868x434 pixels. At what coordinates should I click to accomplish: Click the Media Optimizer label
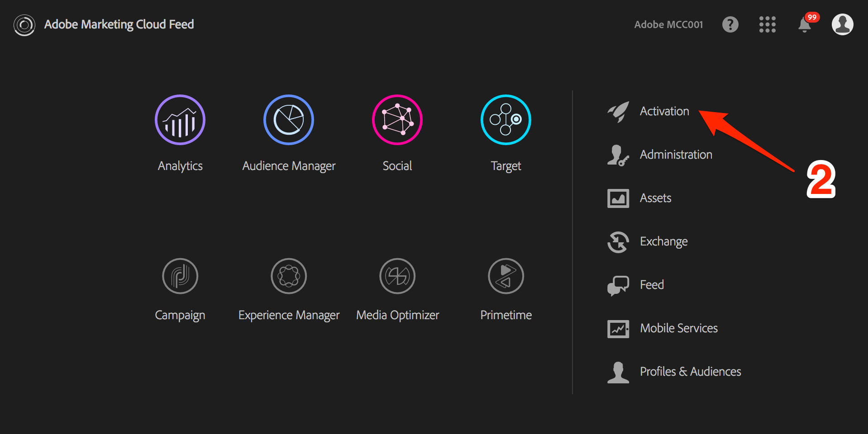397,315
